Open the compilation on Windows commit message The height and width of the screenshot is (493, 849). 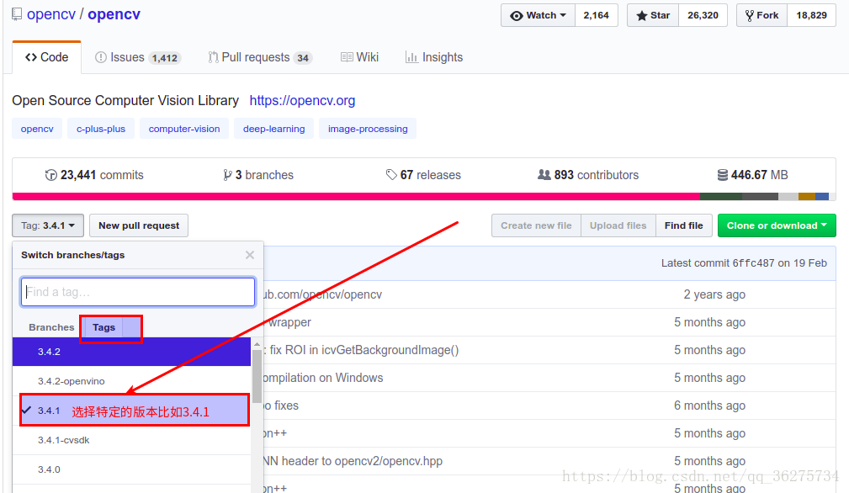pyautogui.click(x=323, y=378)
